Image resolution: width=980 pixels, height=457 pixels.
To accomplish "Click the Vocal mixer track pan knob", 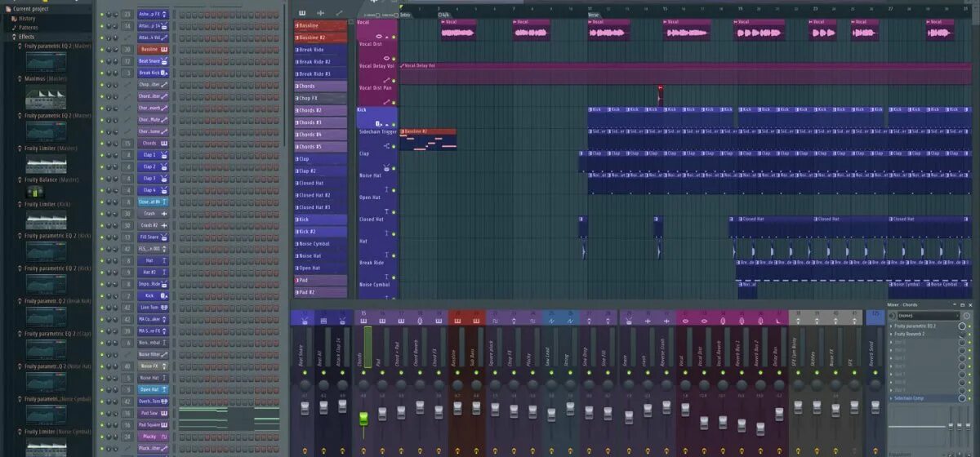I will click(x=686, y=384).
